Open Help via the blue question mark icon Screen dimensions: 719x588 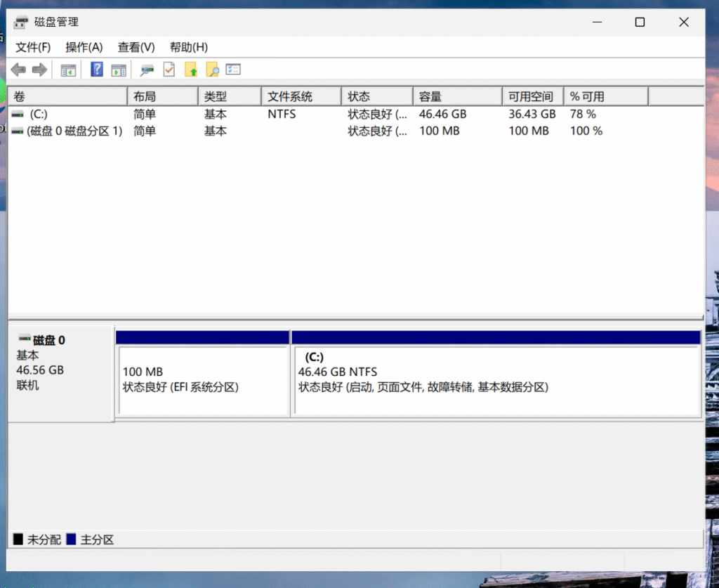pos(97,70)
